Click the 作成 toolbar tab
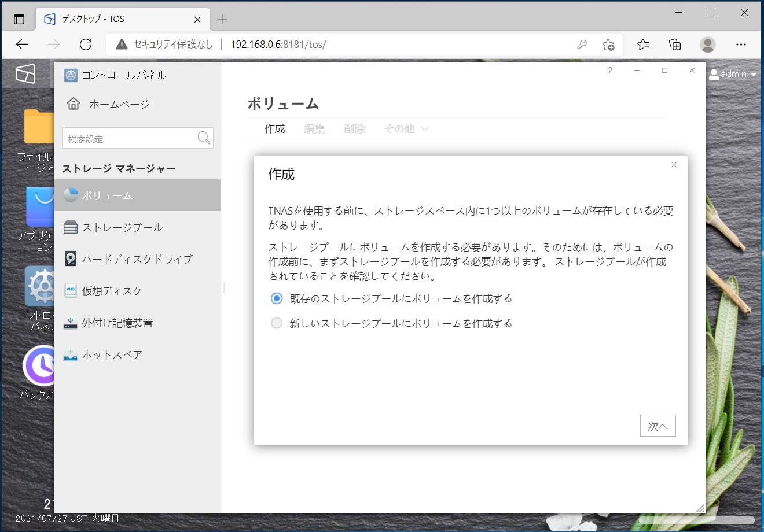The height and width of the screenshot is (532, 764). pyautogui.click(x=275, y=129)
